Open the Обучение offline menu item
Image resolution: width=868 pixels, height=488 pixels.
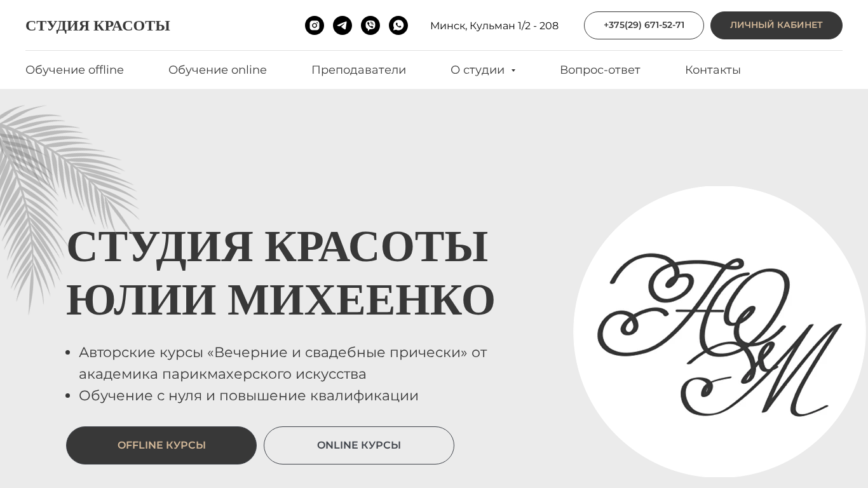tap(74, 70)
